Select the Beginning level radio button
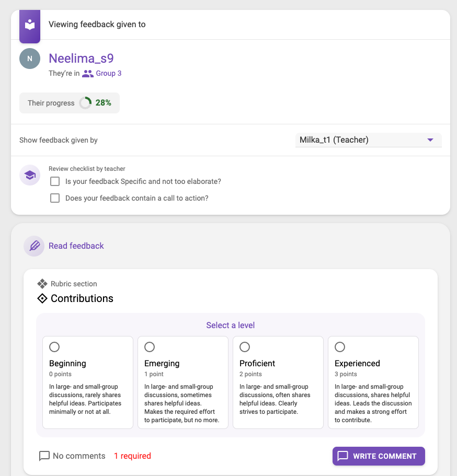This screenshot has height=476, width=457. click(x=54, y=347)
